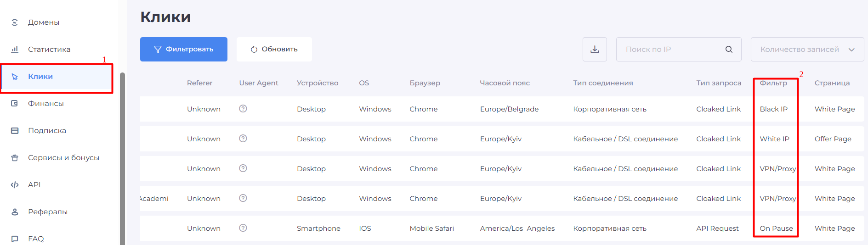
Task: Click User Agent question icon in Smartphone row
Action: point(243,228)
